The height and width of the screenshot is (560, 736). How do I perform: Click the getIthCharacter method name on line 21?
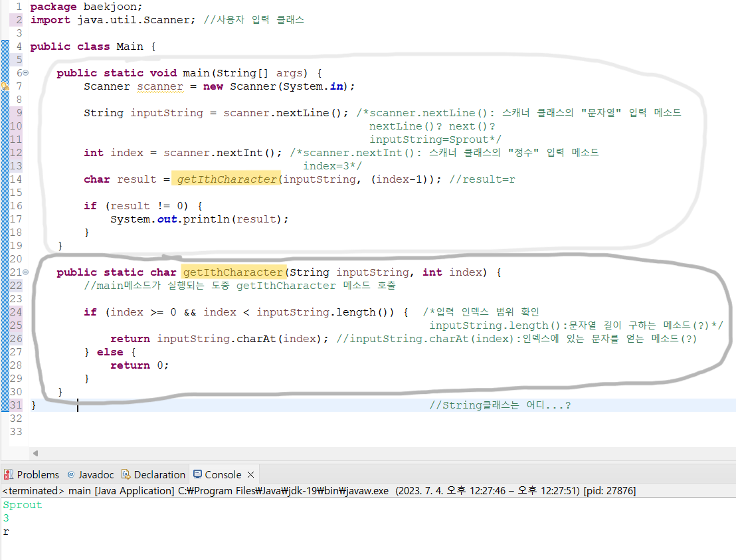pos(232,272)
